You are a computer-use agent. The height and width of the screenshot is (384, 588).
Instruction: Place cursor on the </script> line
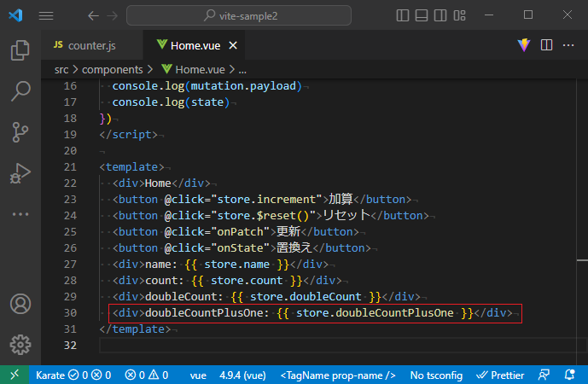tap(128, 134)
